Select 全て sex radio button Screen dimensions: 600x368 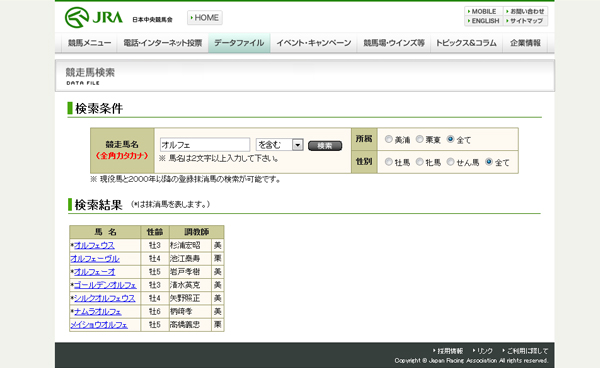click(489, 162)
